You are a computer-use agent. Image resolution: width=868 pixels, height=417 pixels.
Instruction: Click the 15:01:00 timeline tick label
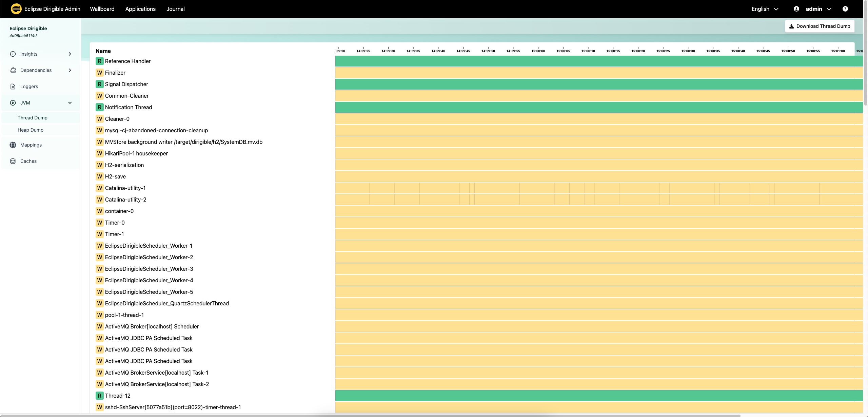(838, 51)
